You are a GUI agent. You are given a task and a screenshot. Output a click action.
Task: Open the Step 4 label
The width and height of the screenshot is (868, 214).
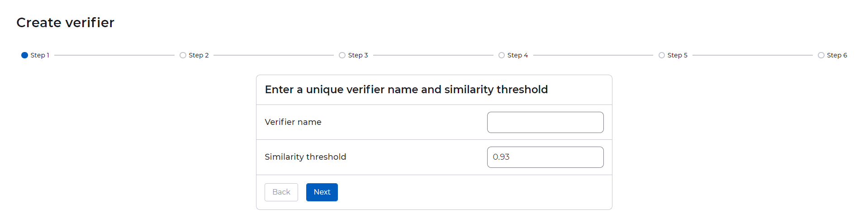point(517,55)
